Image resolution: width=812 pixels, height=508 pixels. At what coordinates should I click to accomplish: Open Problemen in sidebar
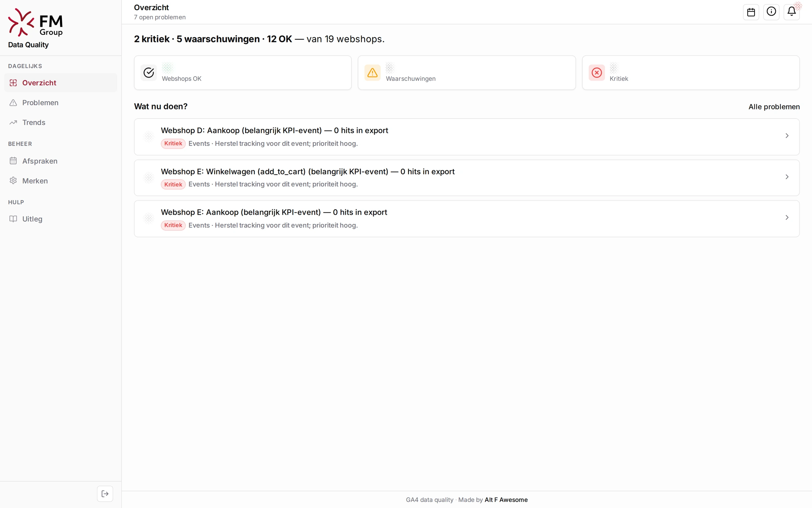pos(61,103)
